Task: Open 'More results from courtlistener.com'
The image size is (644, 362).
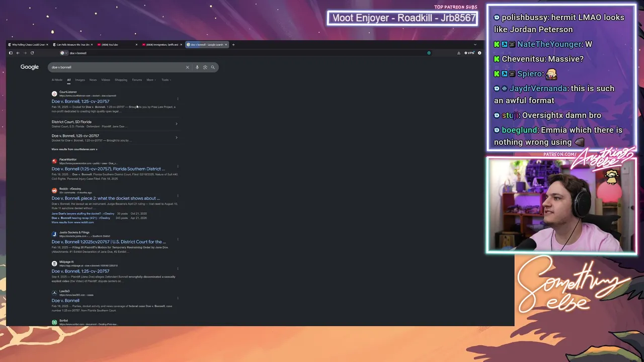Action: point(74,149)
